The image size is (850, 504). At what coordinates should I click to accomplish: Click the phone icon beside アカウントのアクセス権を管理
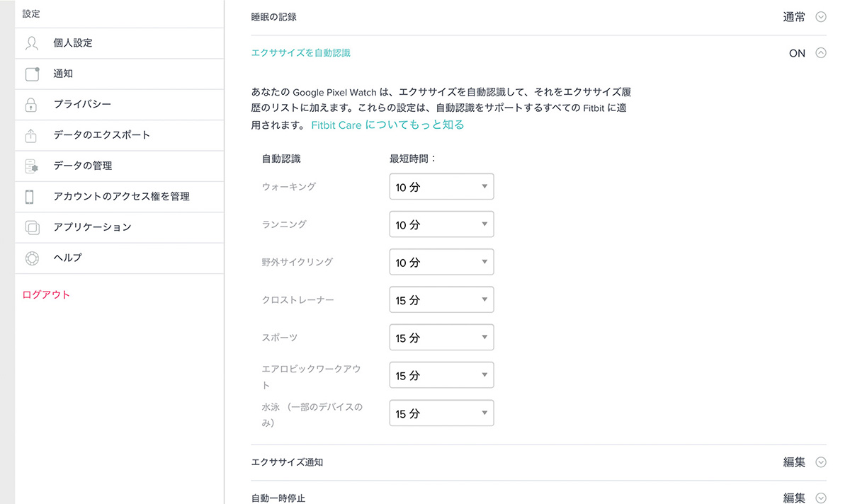tap(30, 197)
